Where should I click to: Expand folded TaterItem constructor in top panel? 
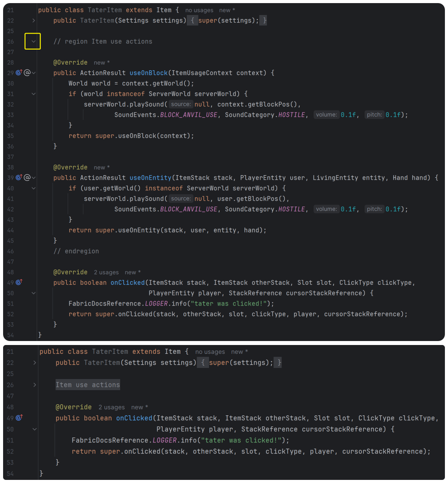(x=34, y=21)
